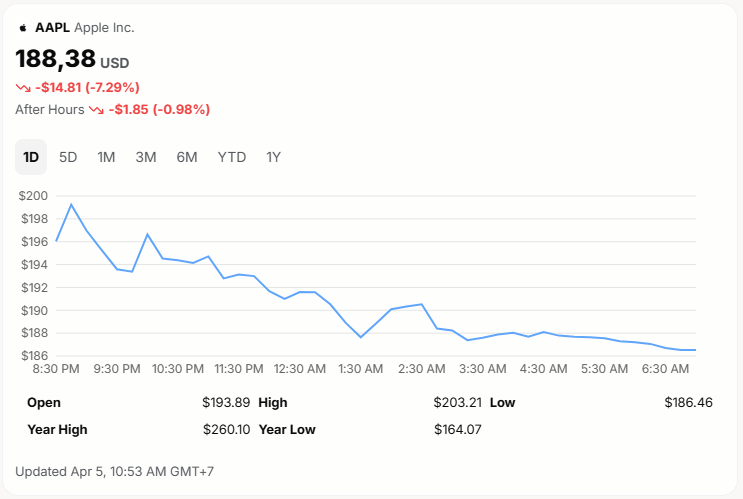
Task: Click the chart peak near $199
Action: coord(71,205)
